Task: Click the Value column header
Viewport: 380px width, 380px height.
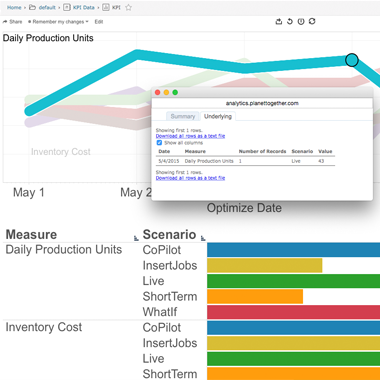Action: (x=325, y=151)
